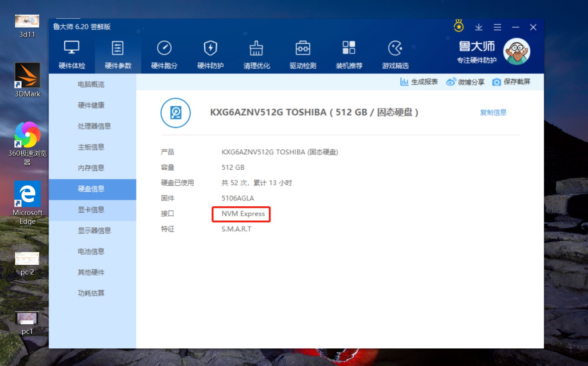Select 显卡信息 in sidebar
The image size is (588, 366).
(x=92, y=210)
